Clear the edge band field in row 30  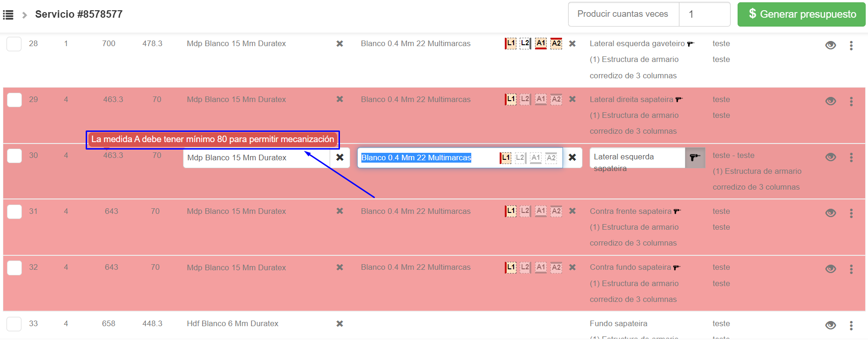572,157
